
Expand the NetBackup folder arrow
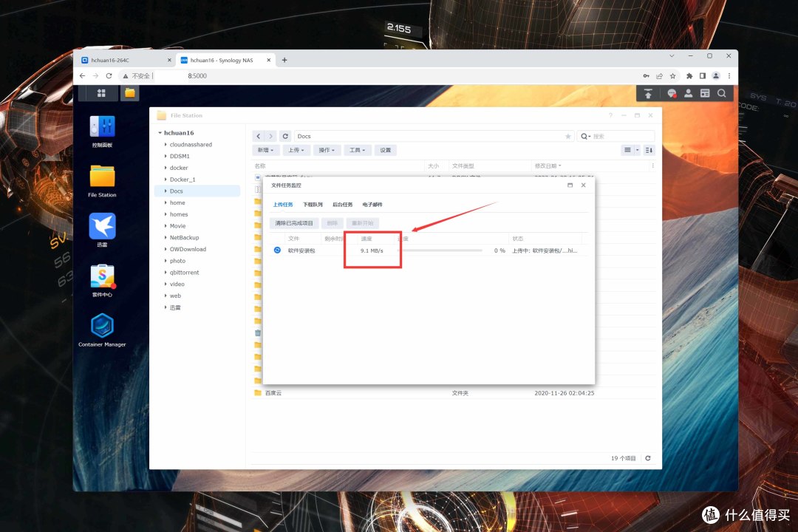(166, 237)
